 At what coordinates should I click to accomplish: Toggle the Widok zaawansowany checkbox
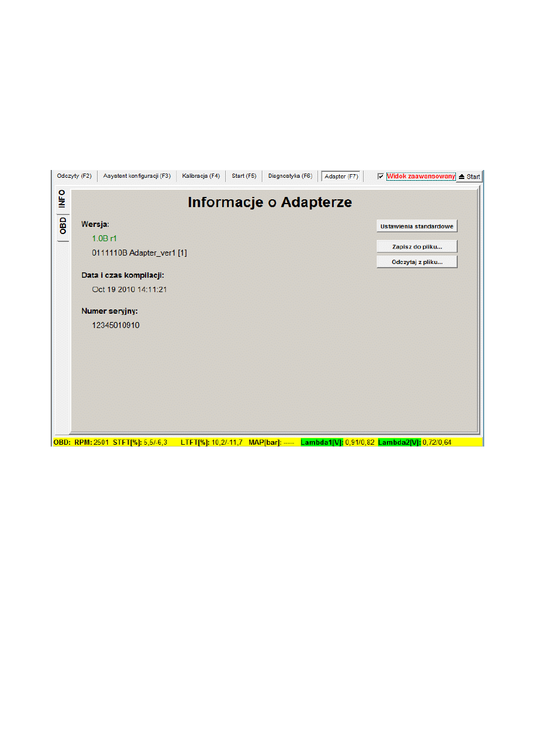[381, 177]
